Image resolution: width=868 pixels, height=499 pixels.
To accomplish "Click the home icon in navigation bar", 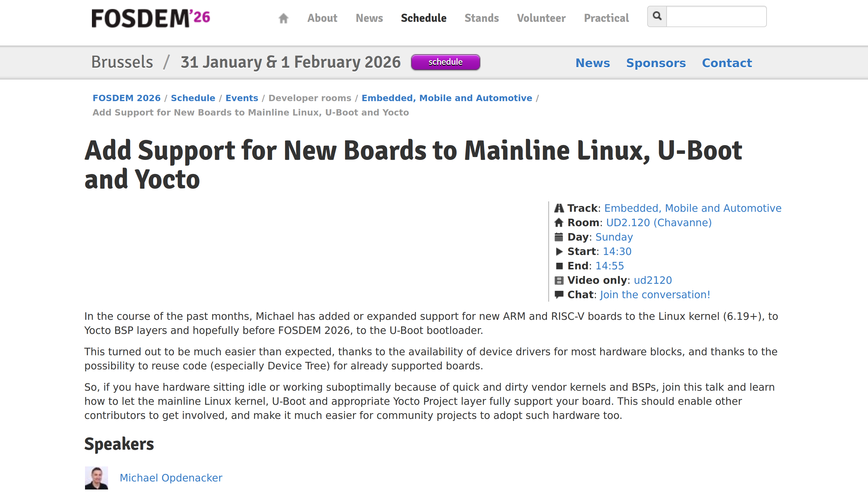I will (x=283, y=18).
